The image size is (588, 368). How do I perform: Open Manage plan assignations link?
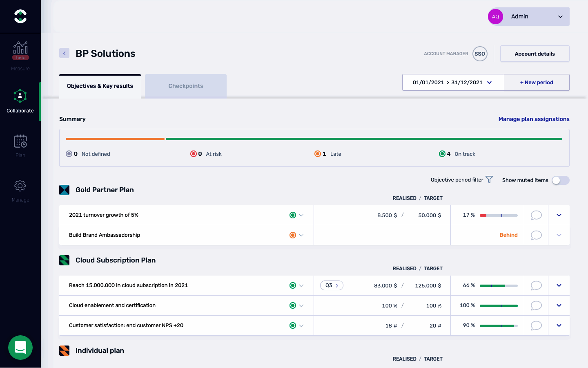(534, 119)
